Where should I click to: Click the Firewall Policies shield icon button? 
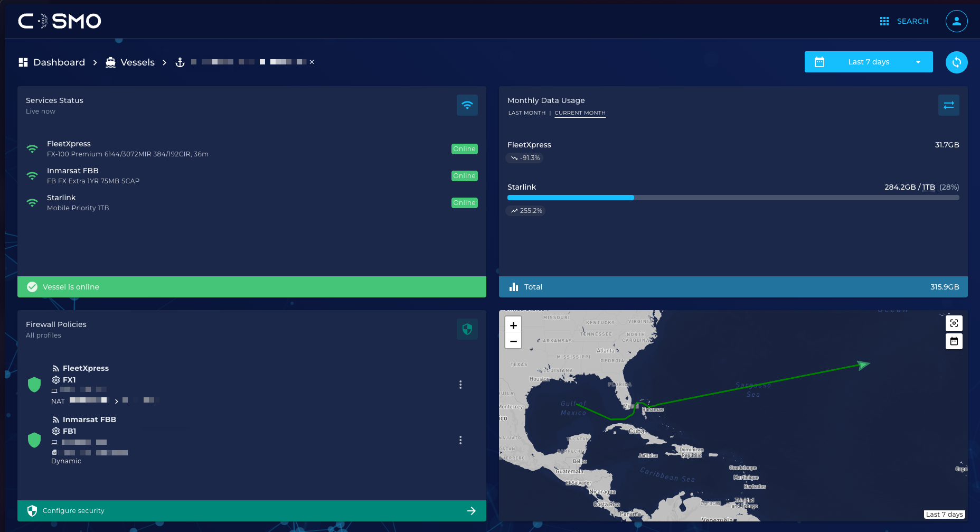click(x=467, y=329)
